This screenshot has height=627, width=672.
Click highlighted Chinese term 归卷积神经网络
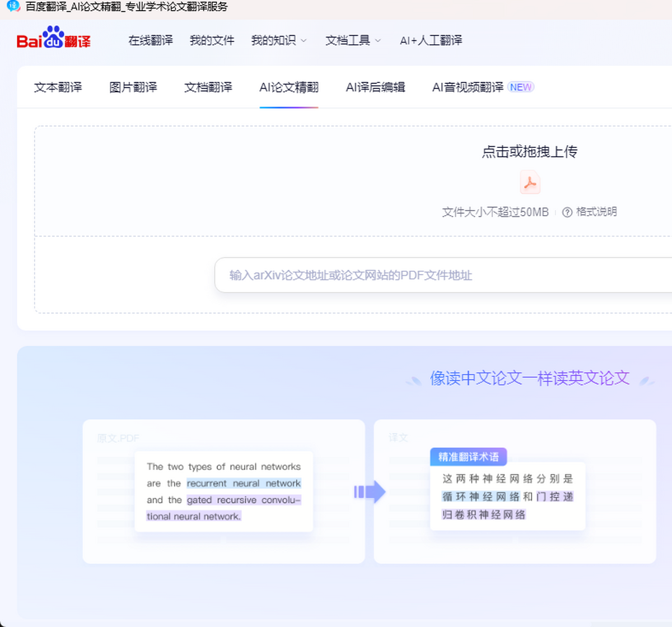pyautogui.click(x=484, y=514)
